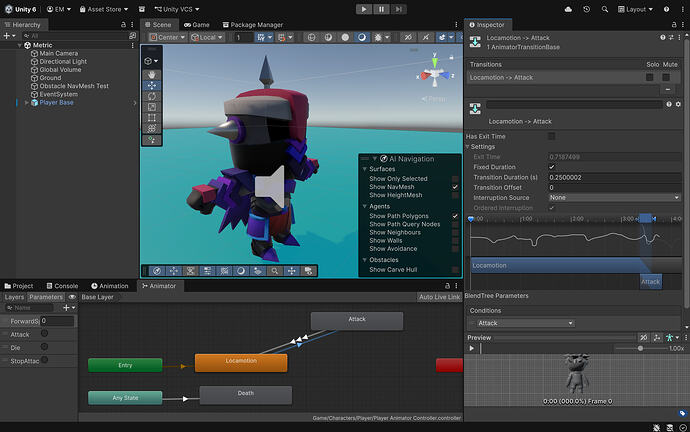
Task: Open the global search magnifier icon
Action: tap(605, 9)
